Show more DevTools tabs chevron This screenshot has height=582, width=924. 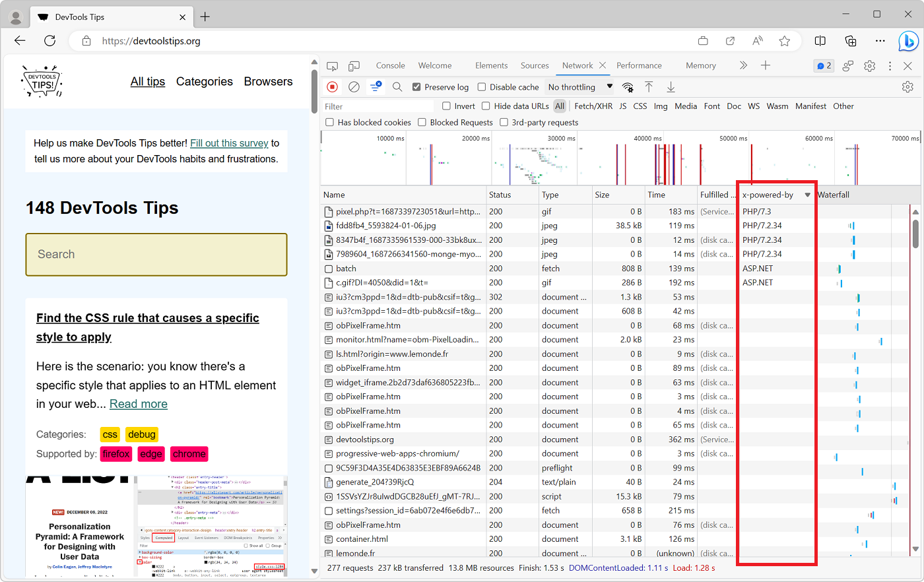(743, 65)
